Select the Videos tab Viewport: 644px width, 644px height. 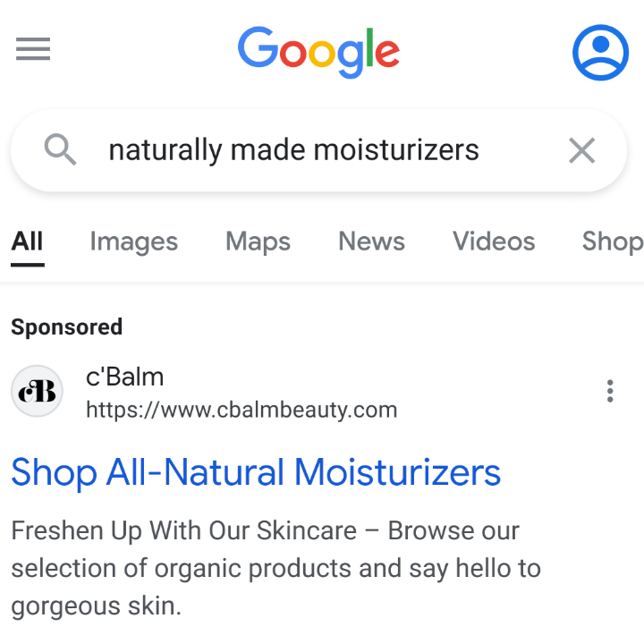point(494,241)
